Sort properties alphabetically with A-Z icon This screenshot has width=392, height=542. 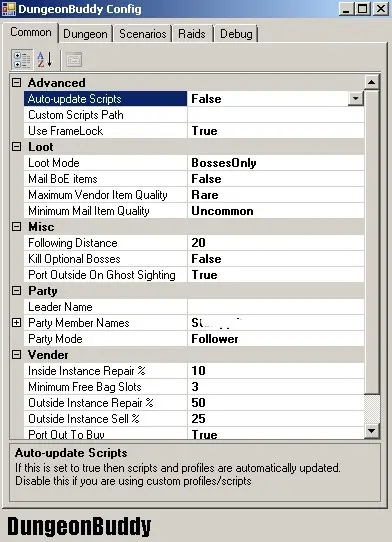tap(45, 59)
